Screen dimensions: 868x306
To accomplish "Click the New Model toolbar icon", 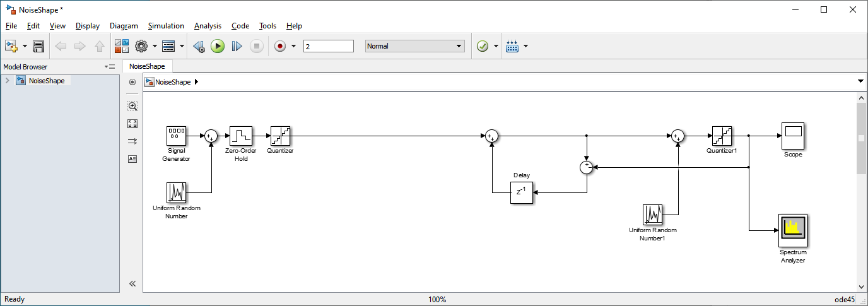I will click(x=11, y=46).
